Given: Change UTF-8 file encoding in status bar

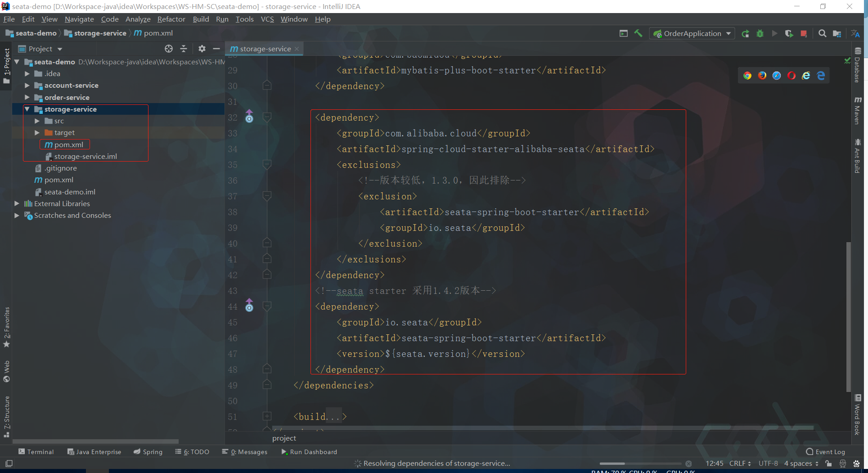Looking at the screenshot, I should pos(768,464).
